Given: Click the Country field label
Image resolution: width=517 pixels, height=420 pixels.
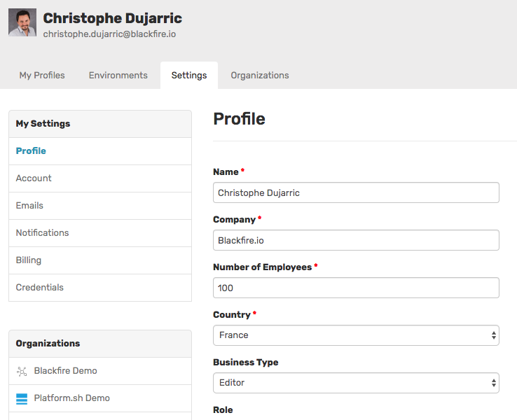Looking at the screenshot, I should [232, 314].
